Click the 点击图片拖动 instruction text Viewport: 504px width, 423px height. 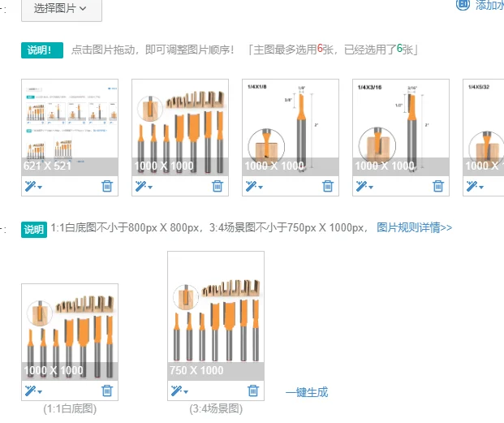coord(153,50)
